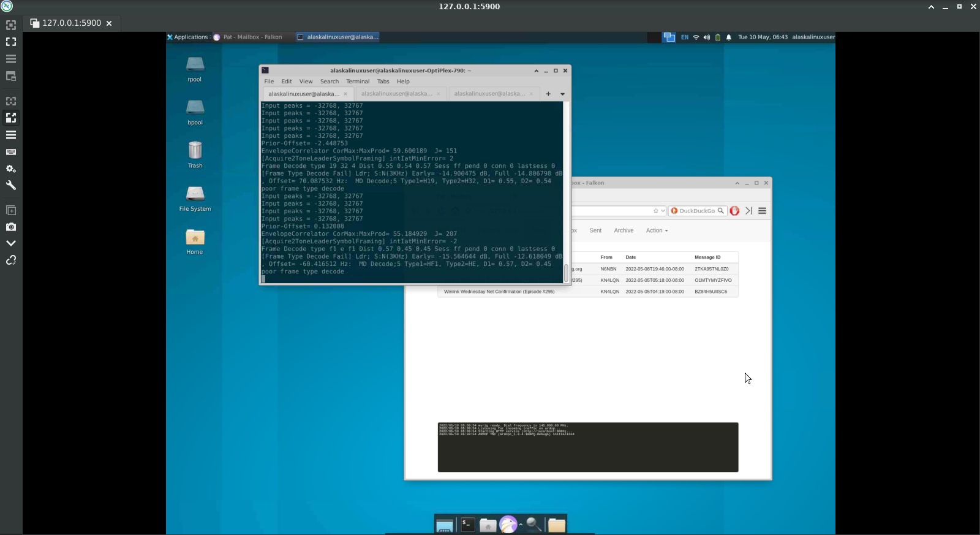Viewport: 980px width, 535px height.
Task: Expand the Action dropdown in Pat mailbox
Action: point(657,230)
